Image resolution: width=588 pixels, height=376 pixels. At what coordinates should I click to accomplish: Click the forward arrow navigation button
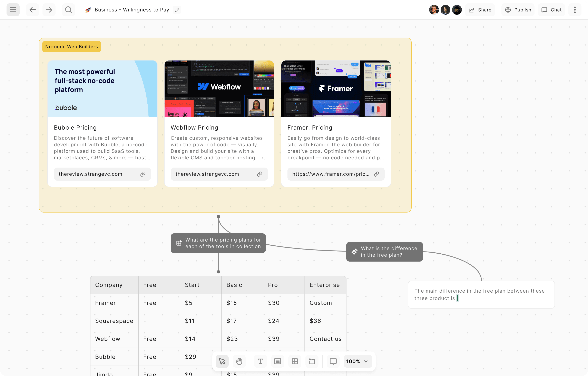(49, 10)
